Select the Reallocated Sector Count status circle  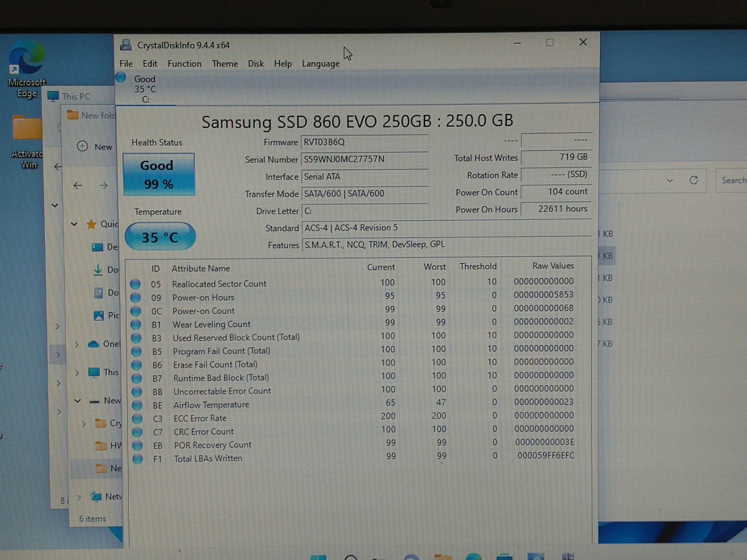tap(135, 284)
